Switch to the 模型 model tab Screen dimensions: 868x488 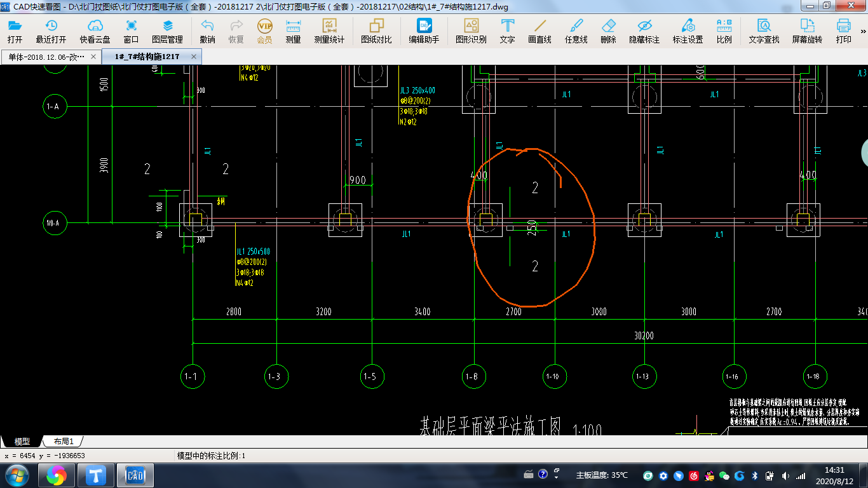coord(22,441)
